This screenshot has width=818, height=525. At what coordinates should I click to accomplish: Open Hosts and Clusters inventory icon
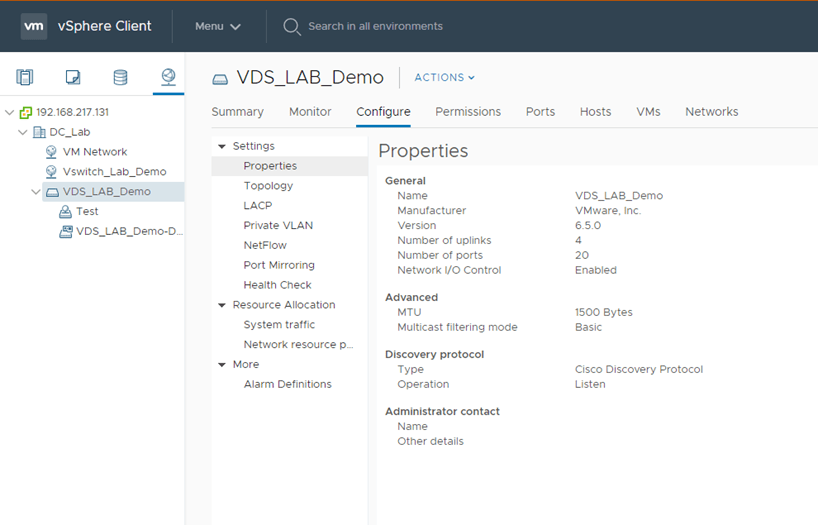25,78
